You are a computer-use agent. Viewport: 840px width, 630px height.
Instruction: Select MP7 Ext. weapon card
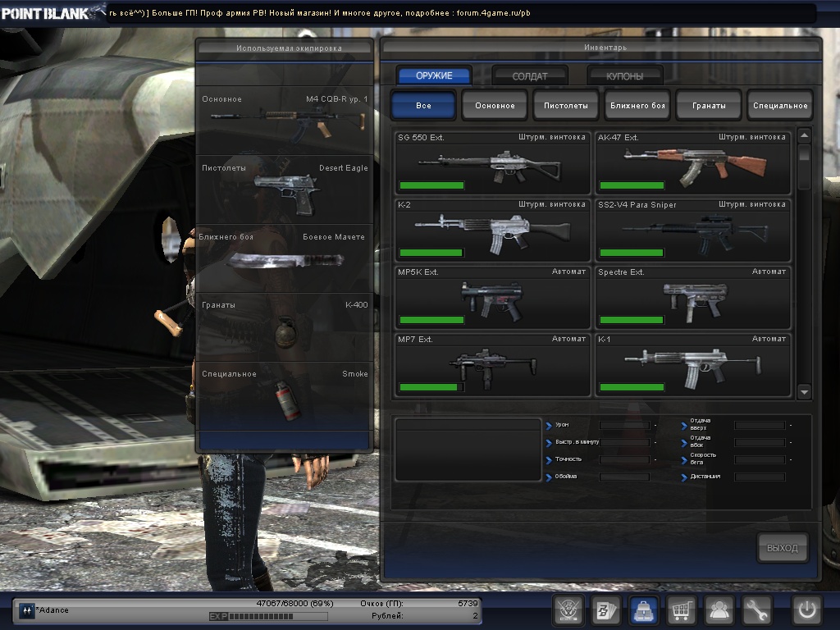coord(492,365)
